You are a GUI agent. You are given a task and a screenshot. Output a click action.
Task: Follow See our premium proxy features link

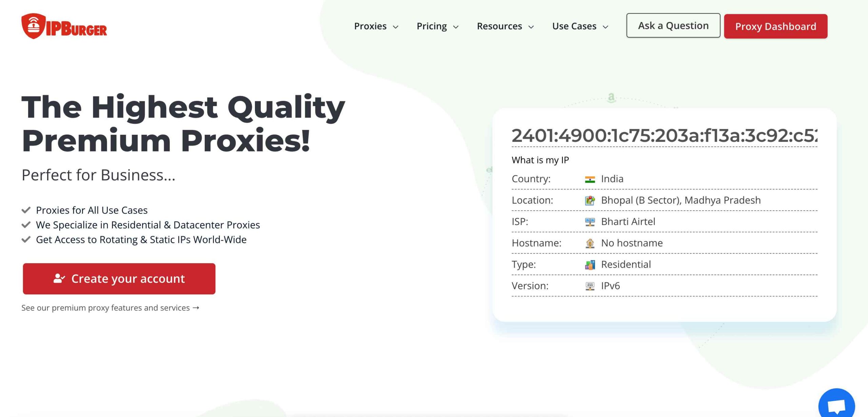(x=110, y=308)
